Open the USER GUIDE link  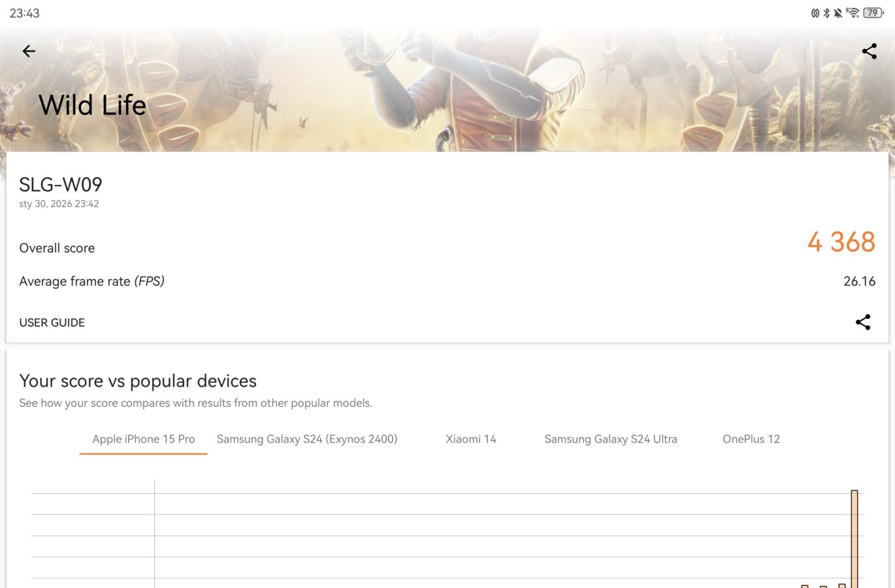pos(52,323)
